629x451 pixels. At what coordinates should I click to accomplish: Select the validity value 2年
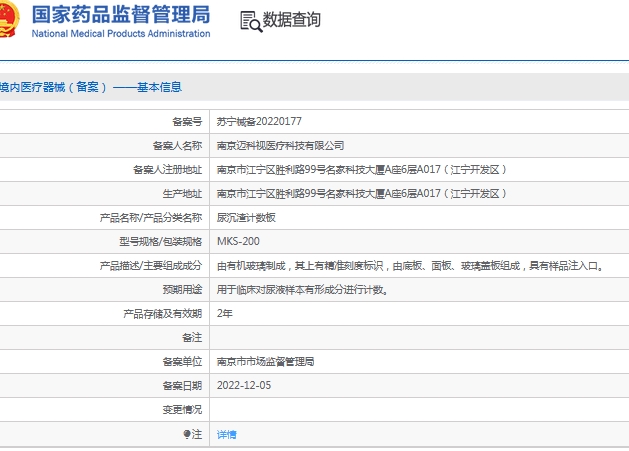coord(225,313)
